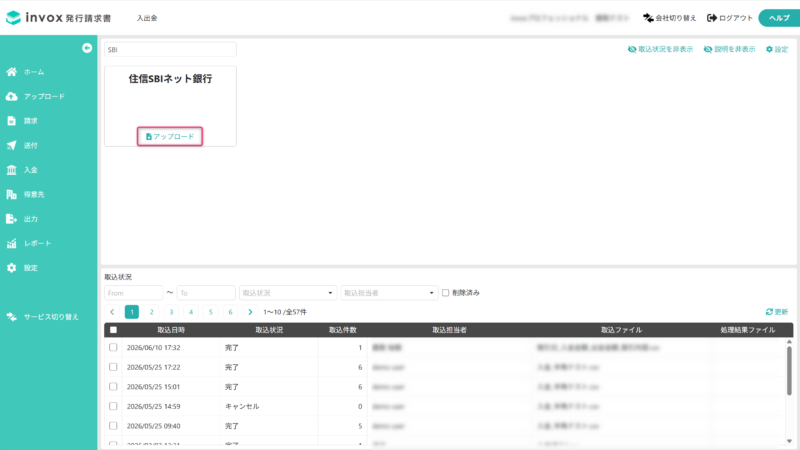
Task: Toggle 説明を非表示
Action: 729,49
